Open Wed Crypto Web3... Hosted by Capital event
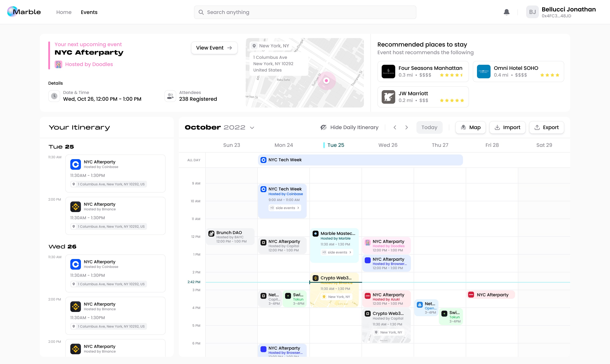 (x=386, y=325)
